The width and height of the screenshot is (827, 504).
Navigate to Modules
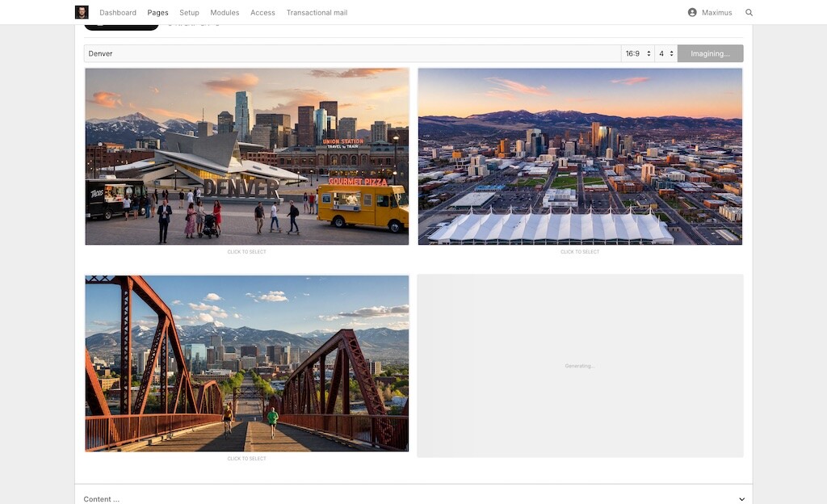pos(225,13)
